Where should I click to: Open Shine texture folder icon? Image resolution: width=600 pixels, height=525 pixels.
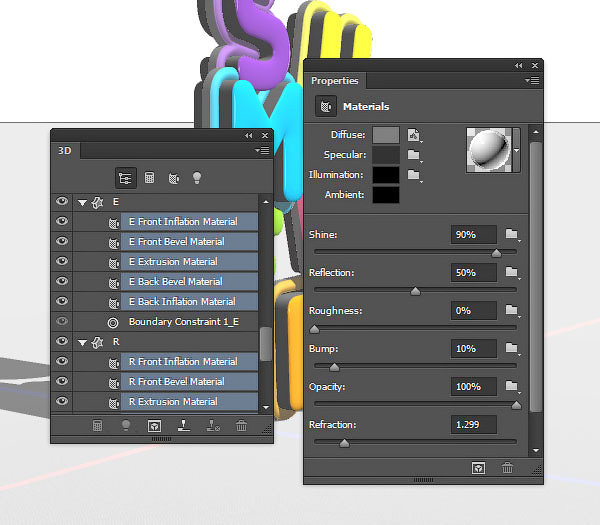click(x=512, y=234)
